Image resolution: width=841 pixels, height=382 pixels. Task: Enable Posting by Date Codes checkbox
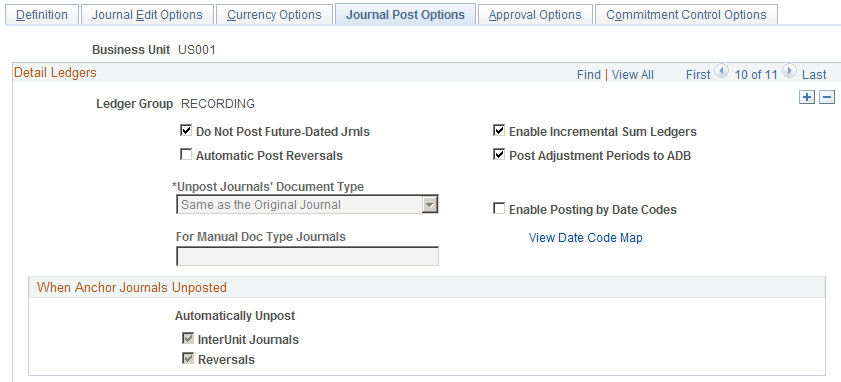click(499, 209)
